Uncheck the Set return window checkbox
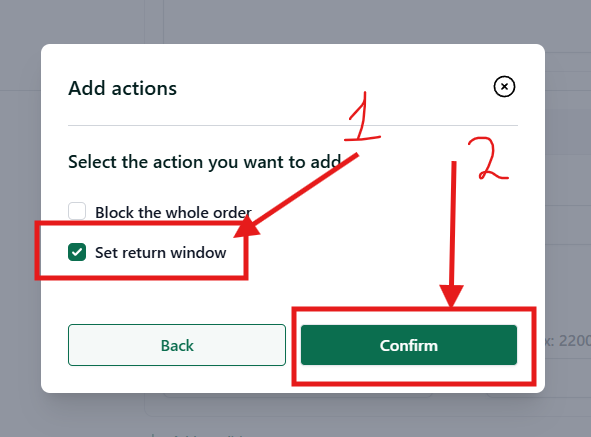The image size is (591, 437). coord(77,252)
